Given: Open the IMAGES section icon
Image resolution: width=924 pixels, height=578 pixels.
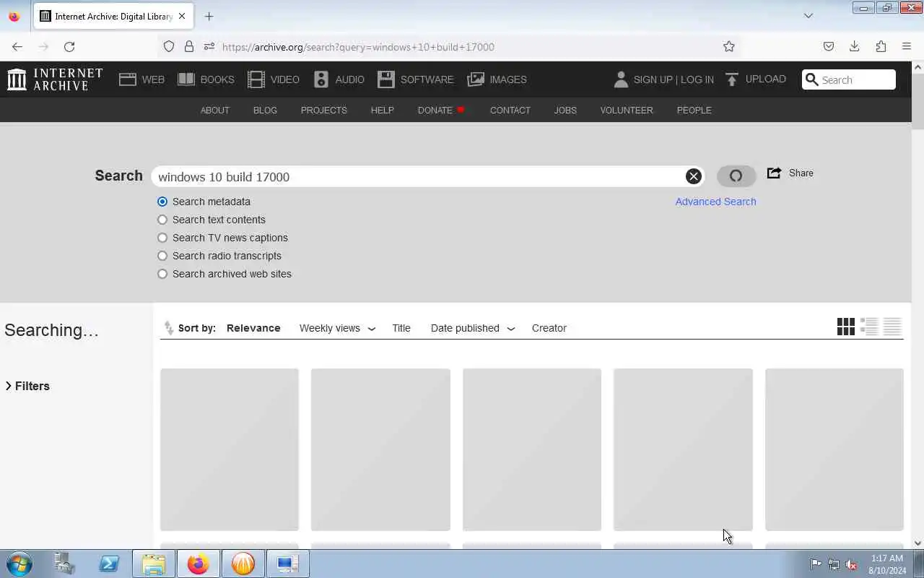Looking at the screenshot, I should (x=476, y=79).
